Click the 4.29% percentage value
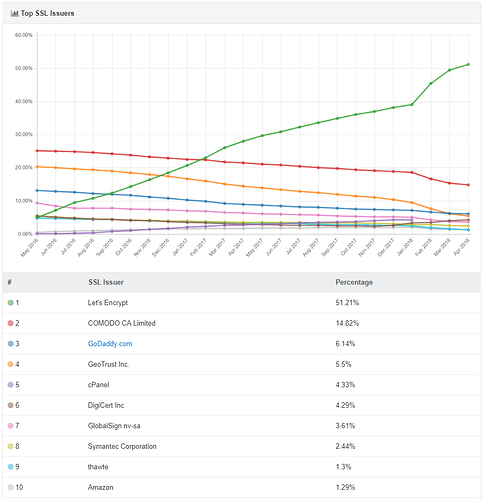Image resolution: width=484 pixels, height=499 pixels. [345, 405]
